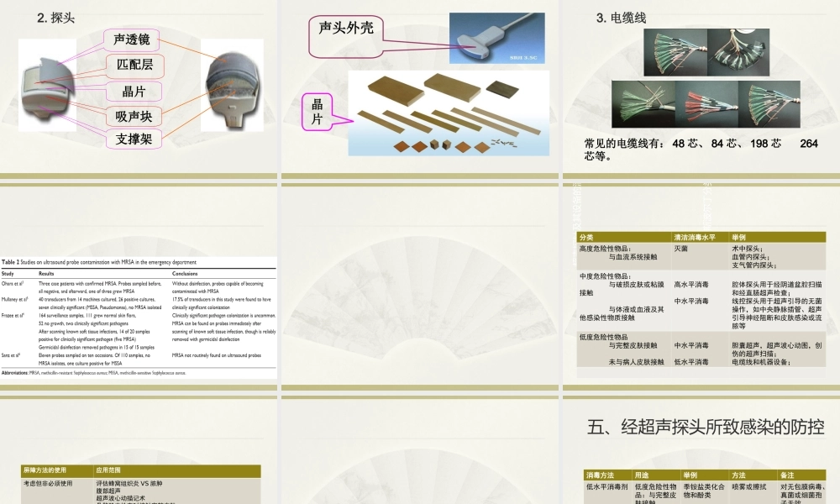Click the Conclusions column header
840x504 pixels.
184,274
